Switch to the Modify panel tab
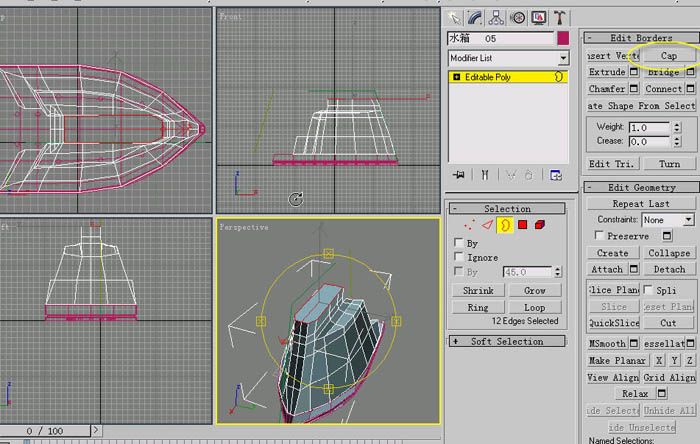The image size is (700, 444). point(475,18)
